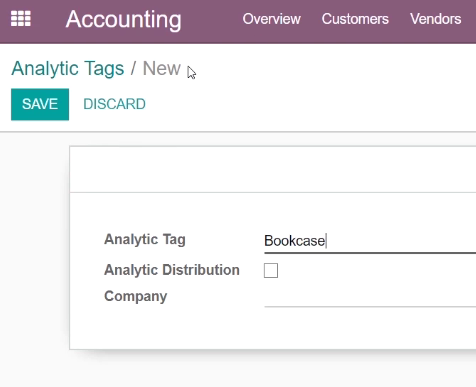Image resolution: width=476 pixels, height=387 pixels.
Task: Open the Overview menu
Action: pyautogui.click(x=271, y=19)
